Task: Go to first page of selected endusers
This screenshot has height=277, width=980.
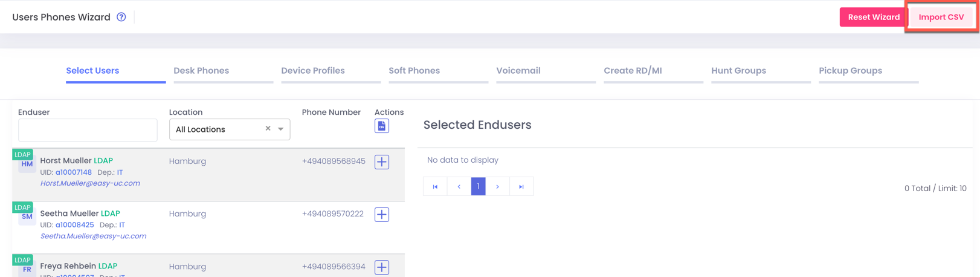Action: (435, 186)
